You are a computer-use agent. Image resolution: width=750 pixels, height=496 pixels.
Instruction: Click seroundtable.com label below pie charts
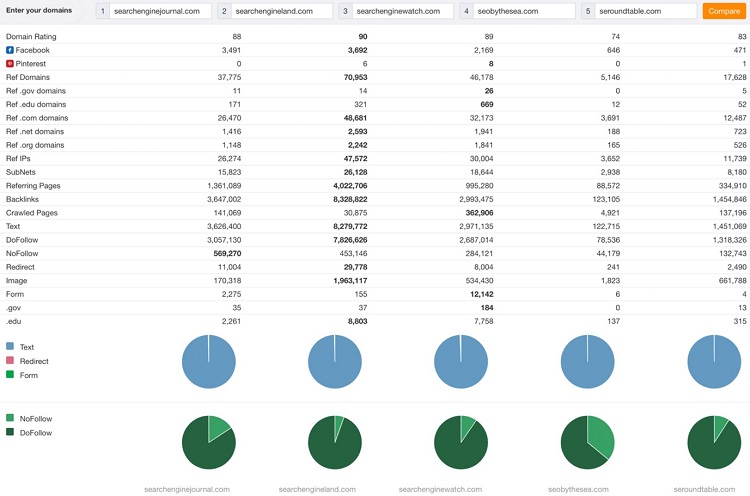point(704,489)
